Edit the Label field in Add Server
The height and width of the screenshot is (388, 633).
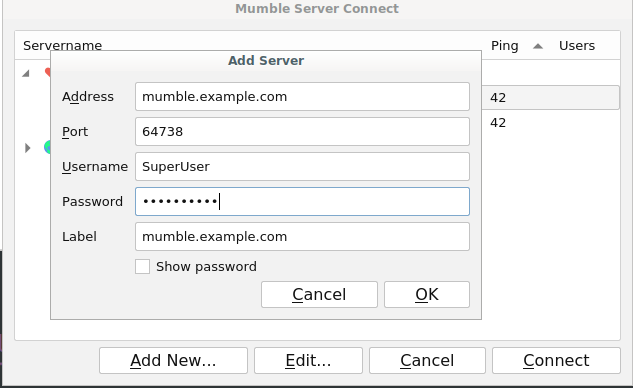click(x=302, y=237)
